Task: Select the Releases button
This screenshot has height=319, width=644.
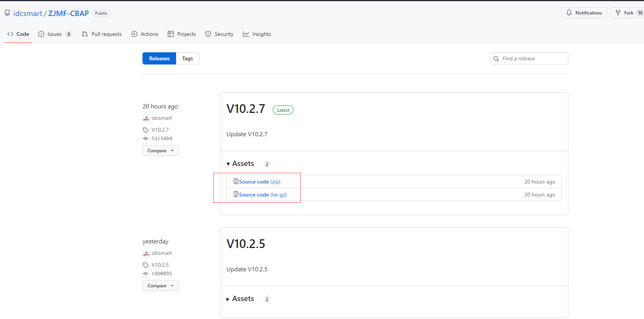Action: coord(159,58)
